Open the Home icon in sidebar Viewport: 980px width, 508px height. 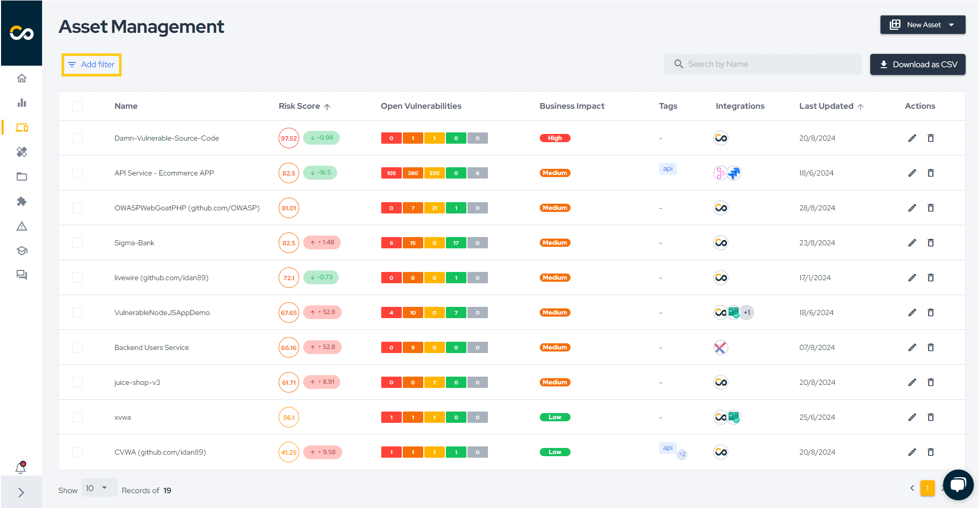coord(22,78)
